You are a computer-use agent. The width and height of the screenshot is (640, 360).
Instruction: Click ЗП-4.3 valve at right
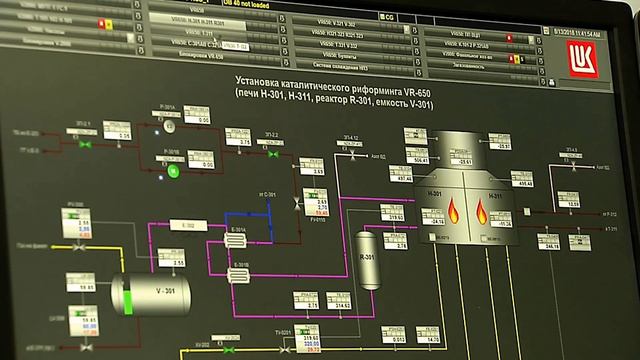click(x=573, y=166)
